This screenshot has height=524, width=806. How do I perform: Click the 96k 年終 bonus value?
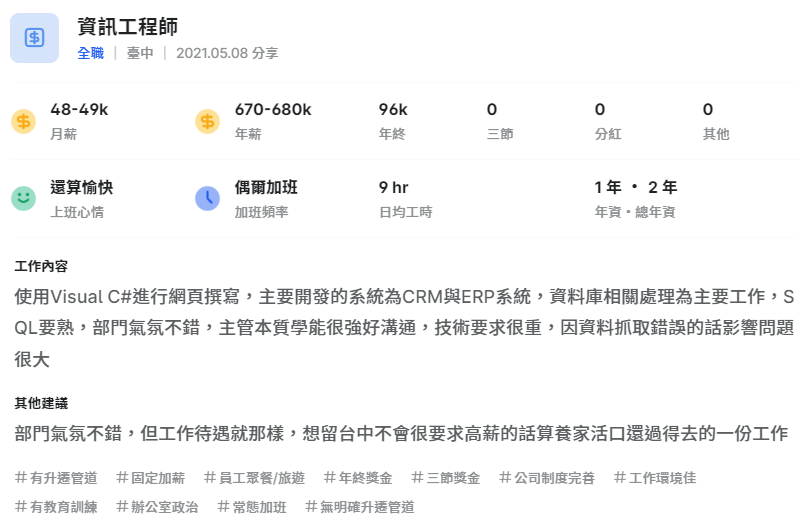coord(393,110)
